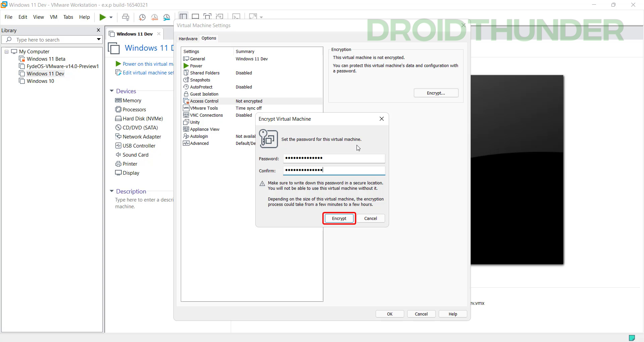Click USB Controller device
The image size is (644, 342).
pyautogui.click(x=135, y=146)
